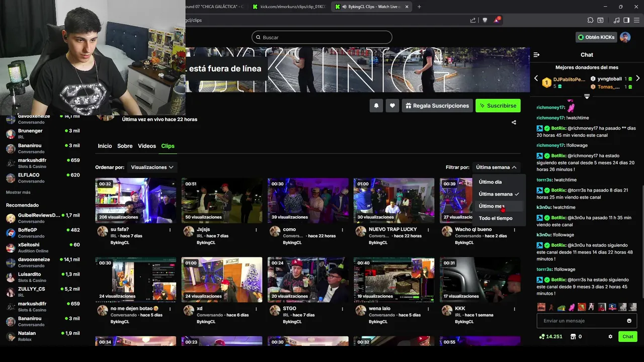Image resolution: width=644 pixels, height=362 pixels.
Task: Open the user profile avatar menu
Action: click(x=625, y=37)
